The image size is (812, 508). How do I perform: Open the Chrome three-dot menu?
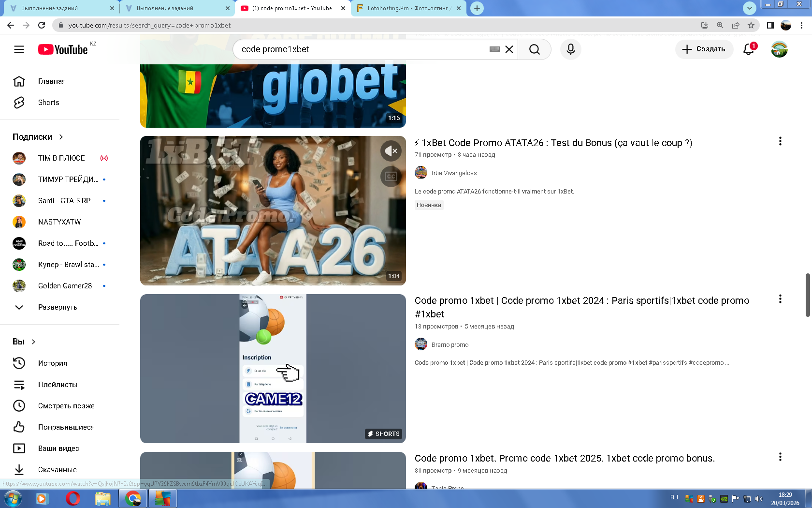coord(802,25)
